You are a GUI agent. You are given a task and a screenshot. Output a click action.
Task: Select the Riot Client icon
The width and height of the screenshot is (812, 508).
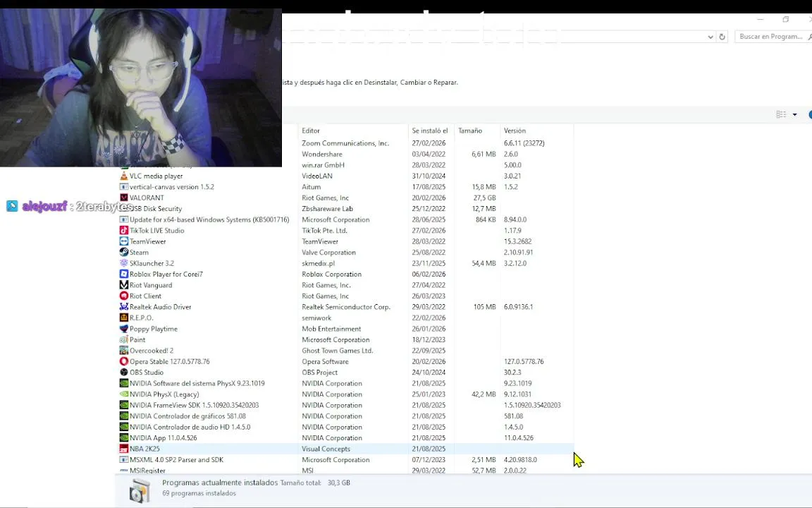[x=124, y=296]
